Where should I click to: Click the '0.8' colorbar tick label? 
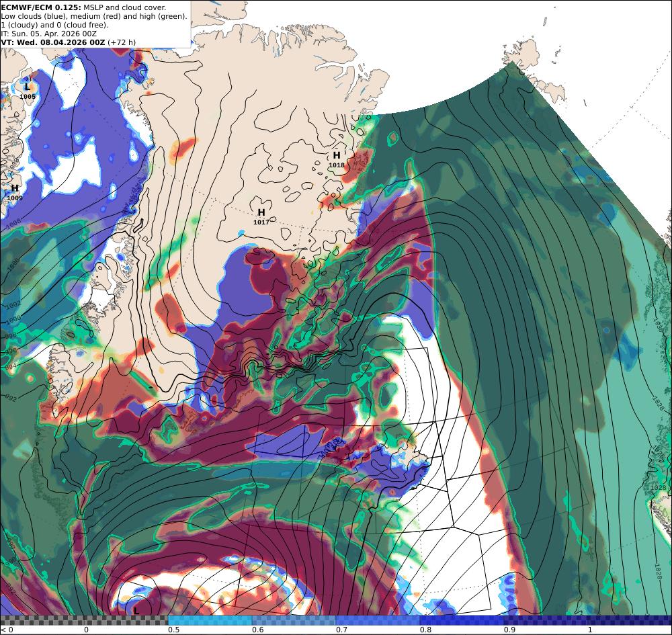425,630
